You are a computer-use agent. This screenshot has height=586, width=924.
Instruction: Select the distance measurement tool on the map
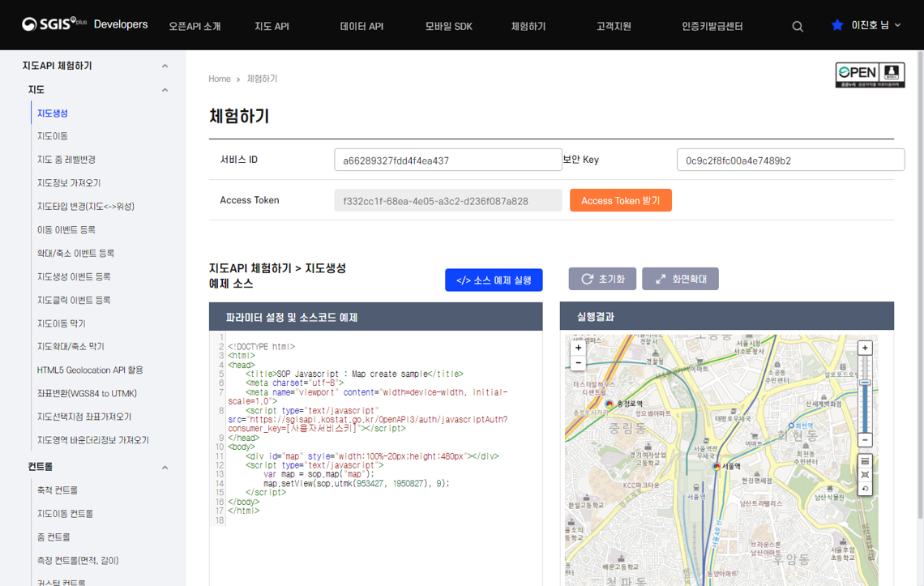[x=865, y=460]
